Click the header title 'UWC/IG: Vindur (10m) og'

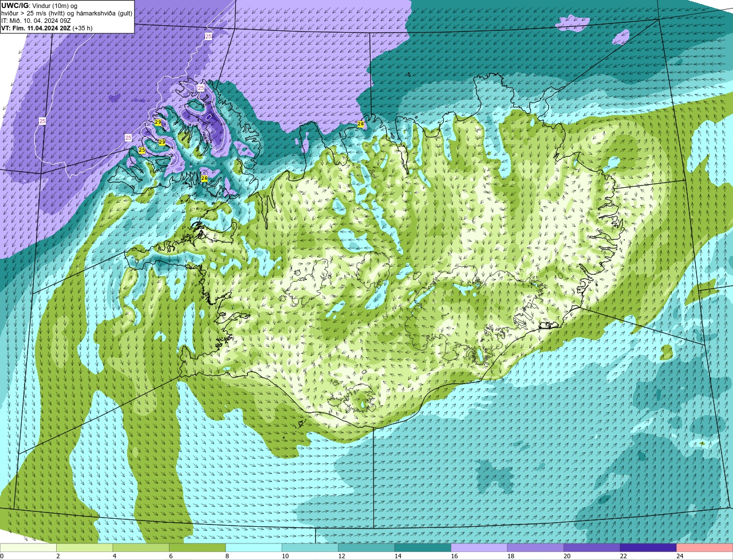[x=40, y=5]
